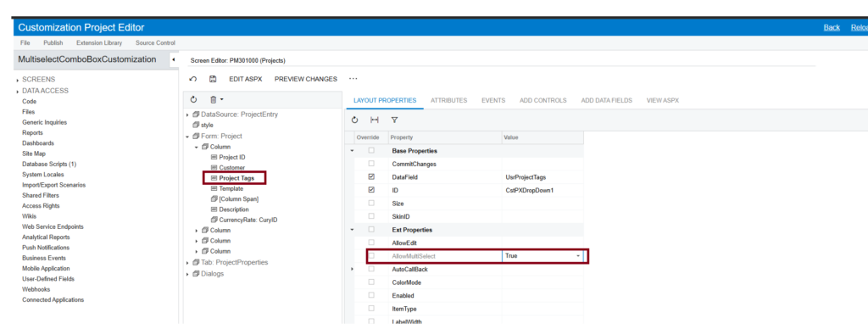868x335 pixels.
Task: Click the filter funnel icon
Action: pyautogui.click(x=395, y=120)
